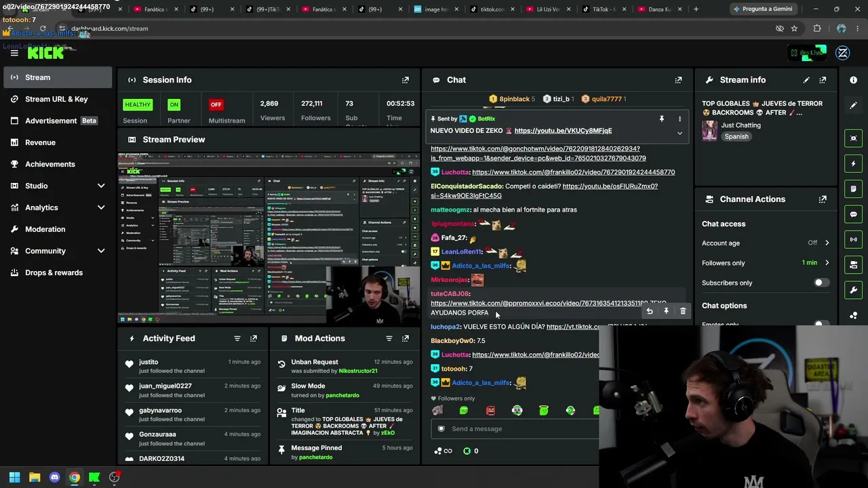
Task: Delete tuteCABJ08's chat message
Action: tap(683, 311)
